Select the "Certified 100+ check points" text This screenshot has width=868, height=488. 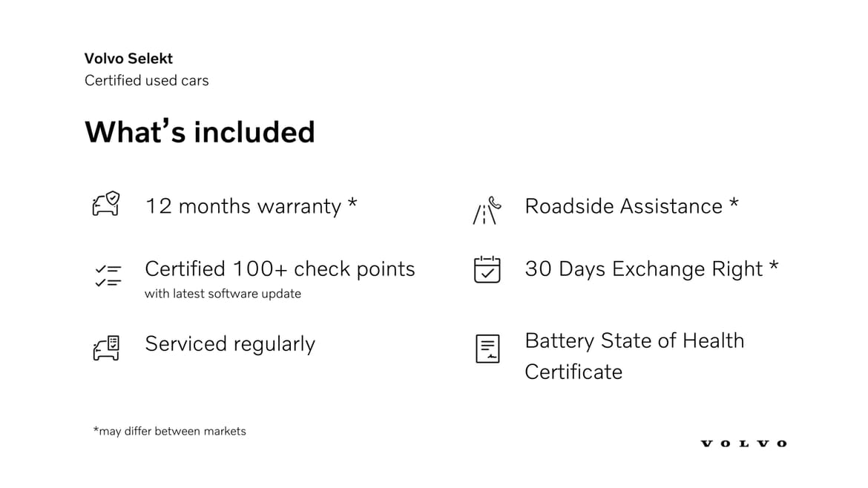tap(280, 268)
